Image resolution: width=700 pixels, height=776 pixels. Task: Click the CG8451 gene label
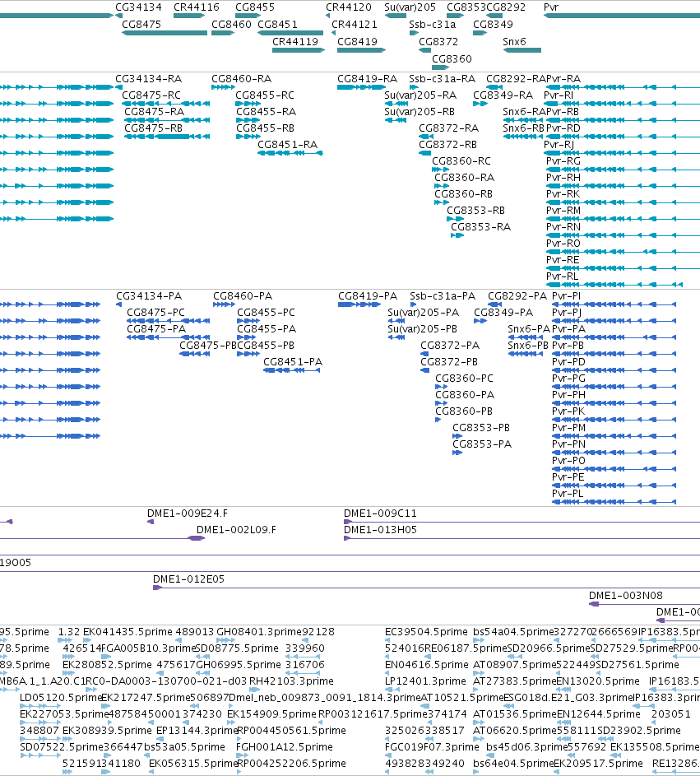pos(277,24)
